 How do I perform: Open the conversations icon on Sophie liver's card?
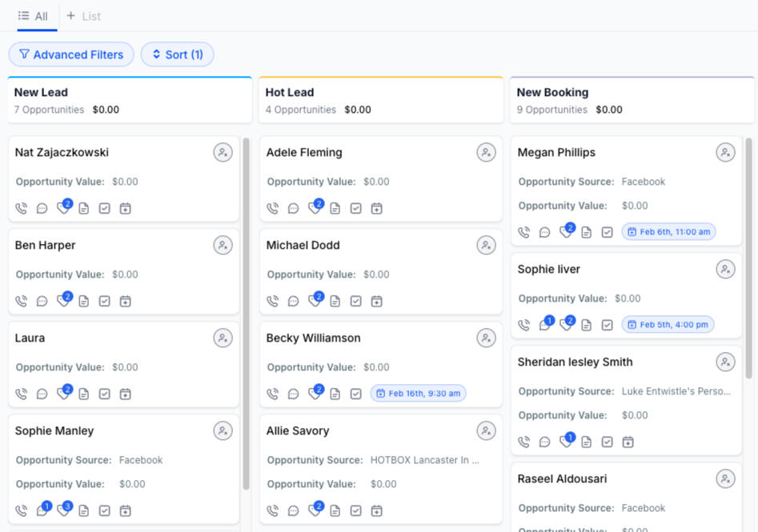coord(545,325)
